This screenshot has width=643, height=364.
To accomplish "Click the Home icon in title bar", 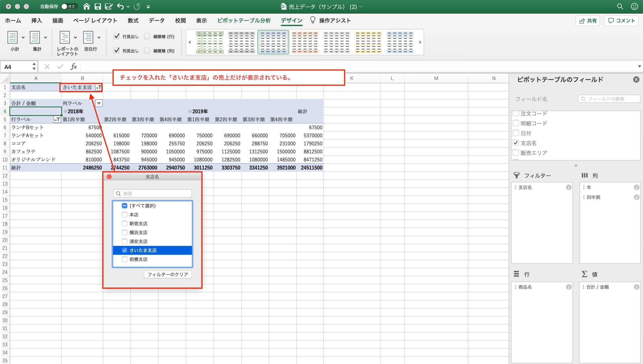I will pos(86,7).
